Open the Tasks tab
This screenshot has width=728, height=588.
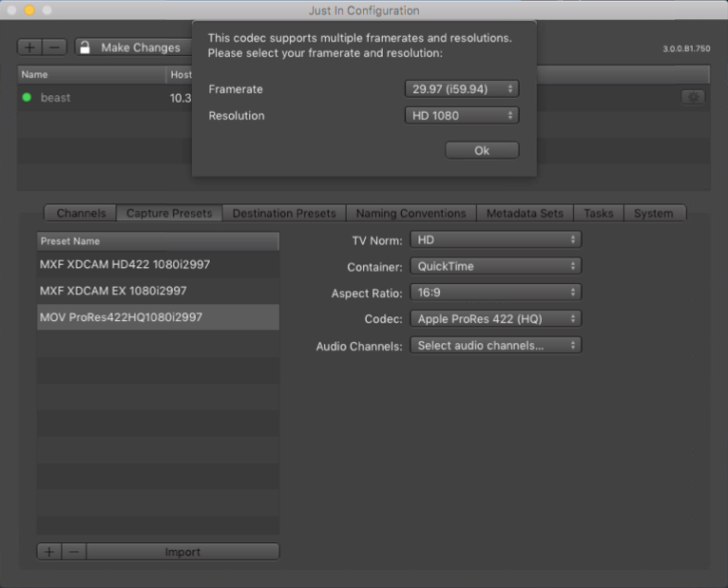tap(599, 213)
